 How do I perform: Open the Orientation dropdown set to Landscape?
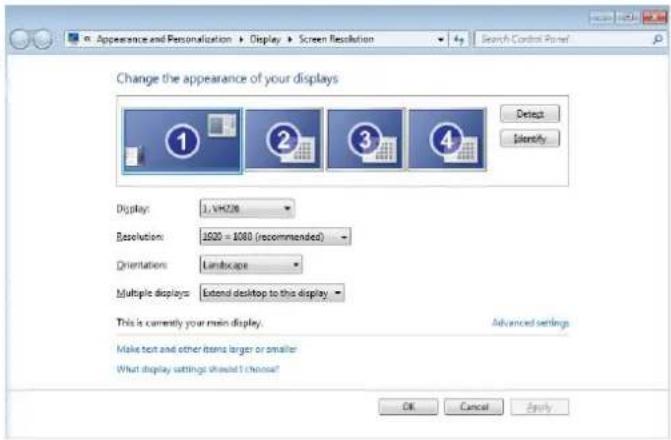pos(251,265)
